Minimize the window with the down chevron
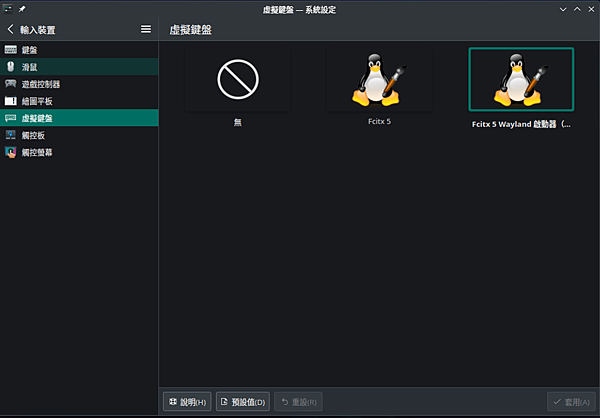 563,9
